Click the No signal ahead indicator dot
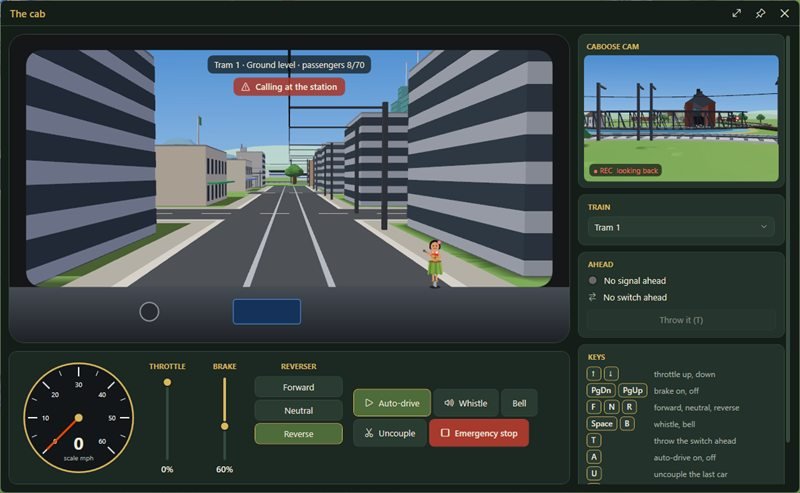This screenshot has width=800, height=493. (592, 280)
